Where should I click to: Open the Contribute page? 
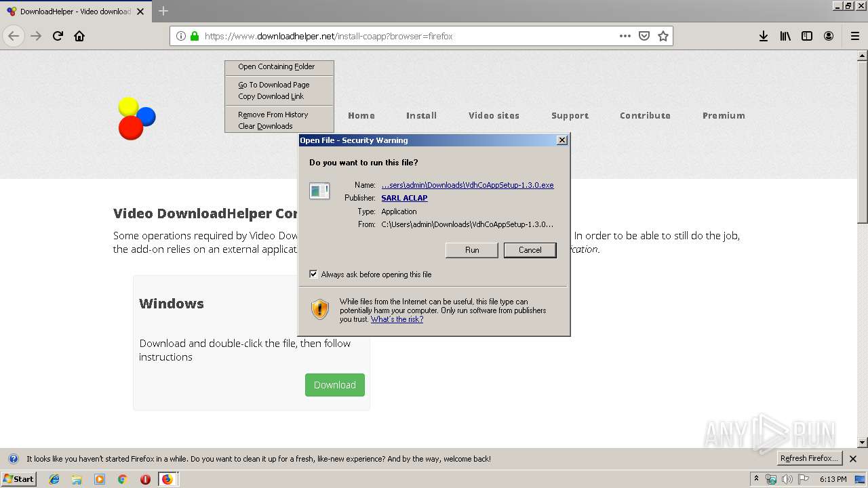[x=645, y=115]
